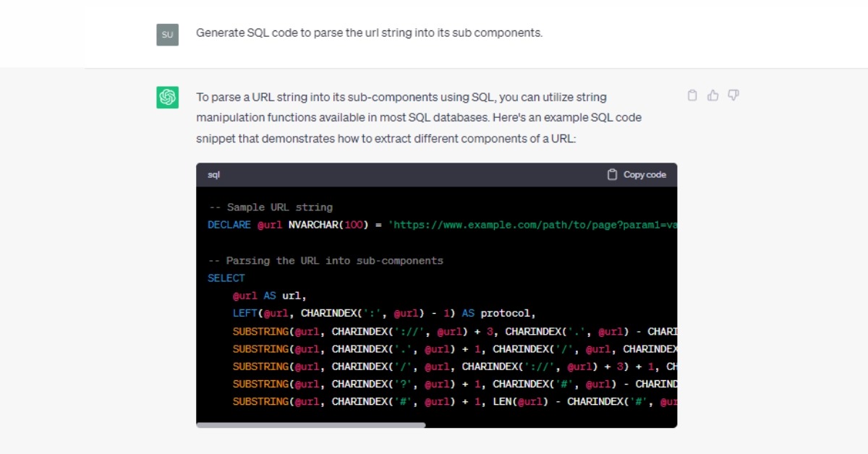Click the LEFT function on the protocol line
The height and width of the screenshot is (454, 868).
coord(244,314)
